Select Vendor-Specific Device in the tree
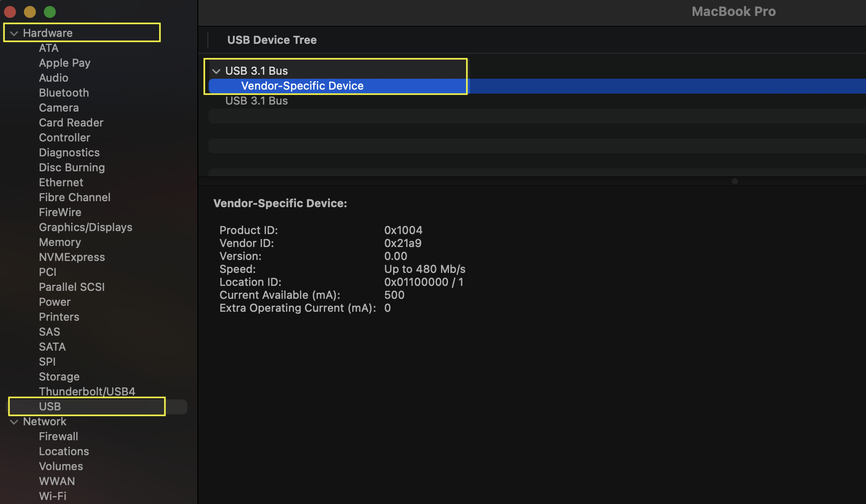 pos(302,86)
